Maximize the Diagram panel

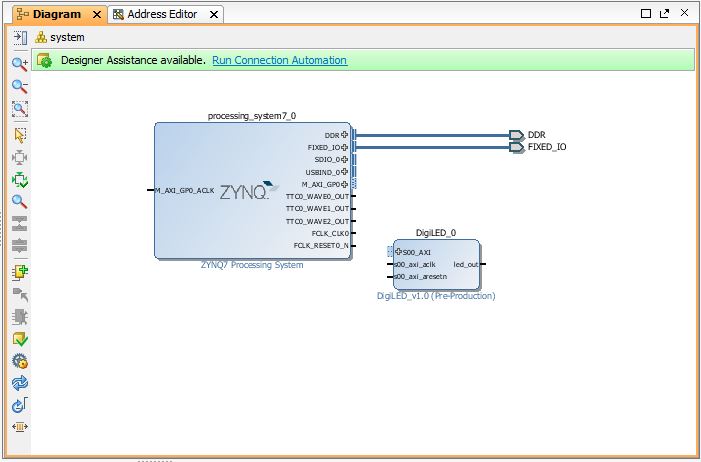pos(646,13)
